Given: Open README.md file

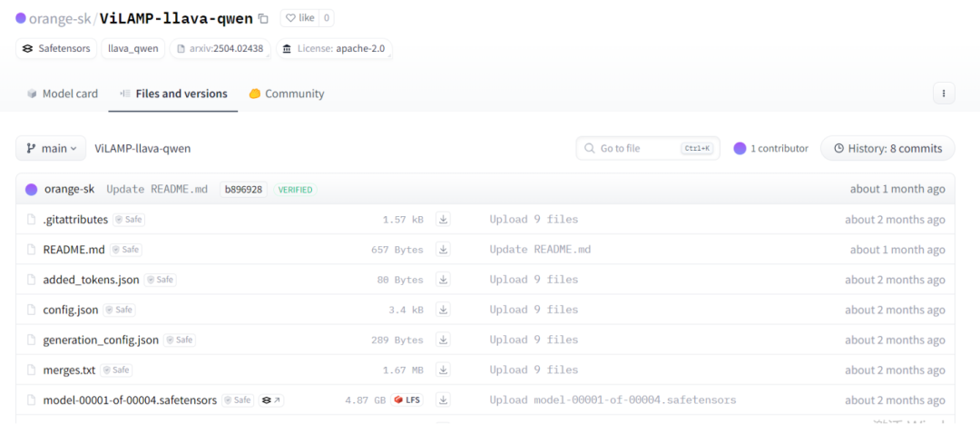Looking at the screenshot, I should coord(73,250).
